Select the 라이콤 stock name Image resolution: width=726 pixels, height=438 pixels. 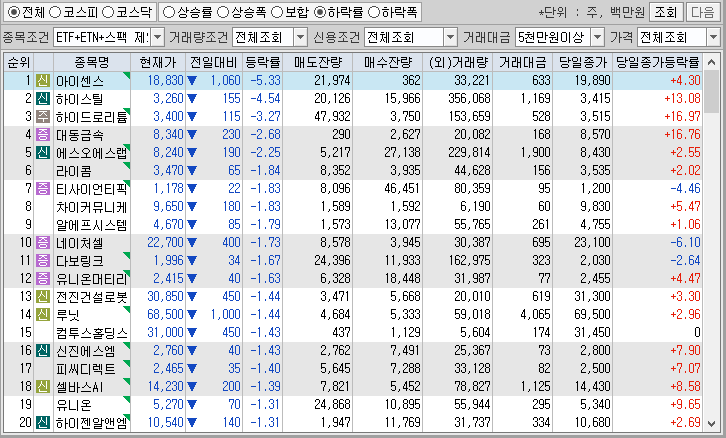click(x=74, y=171)
